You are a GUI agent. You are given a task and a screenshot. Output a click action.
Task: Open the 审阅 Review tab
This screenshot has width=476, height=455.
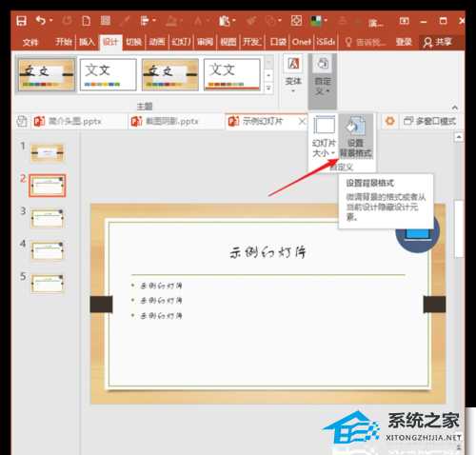coord(205,42)
